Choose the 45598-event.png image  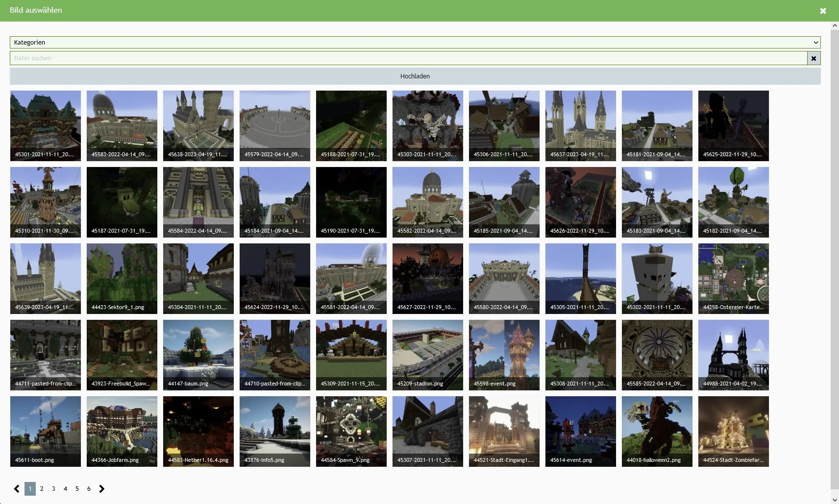(x=504, y=355)
